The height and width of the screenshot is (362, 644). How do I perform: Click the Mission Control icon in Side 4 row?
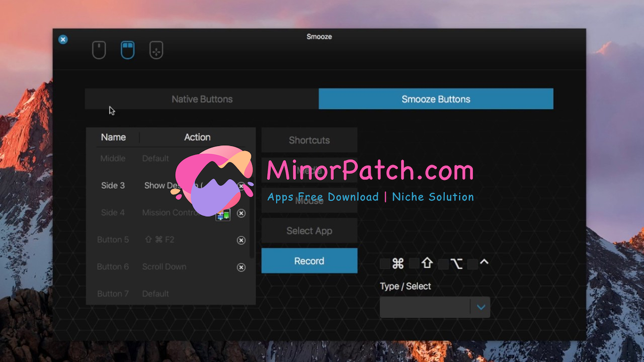pyautogui.click(x=223, y=215)
